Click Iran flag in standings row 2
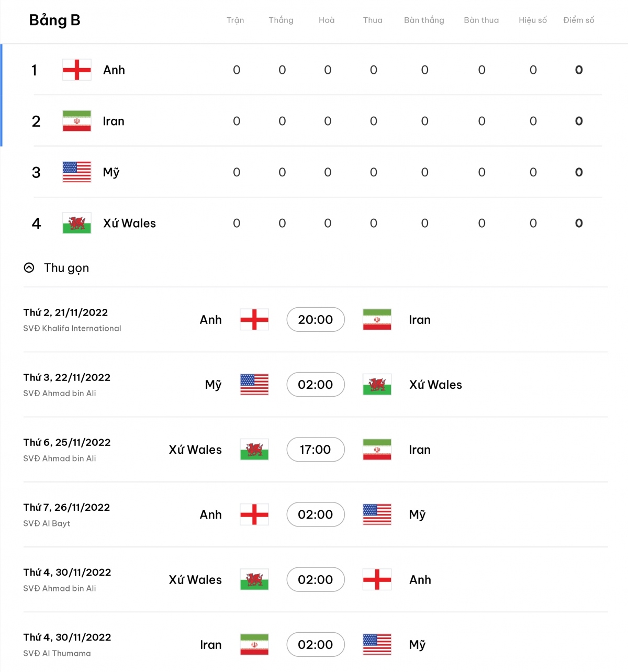This screenshot has width=628, height=672. [x=77, y=121]
